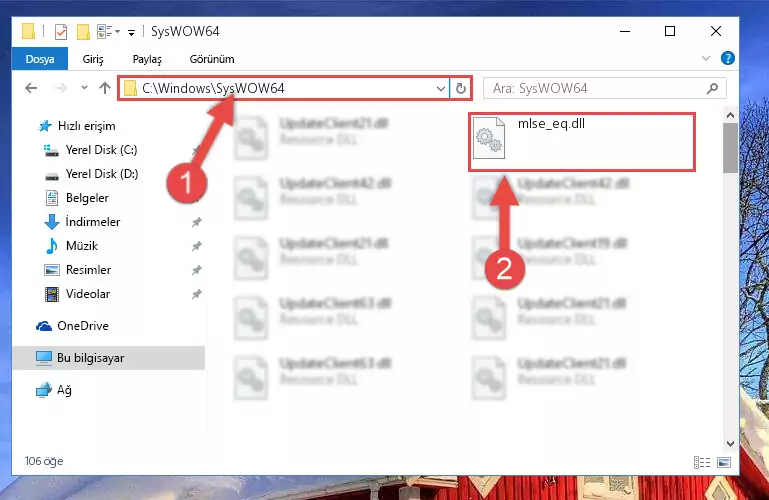Switch to the Paylaş ribbon tab
Viewport: 769px width, 500px height.
click(x=147, y=59)
